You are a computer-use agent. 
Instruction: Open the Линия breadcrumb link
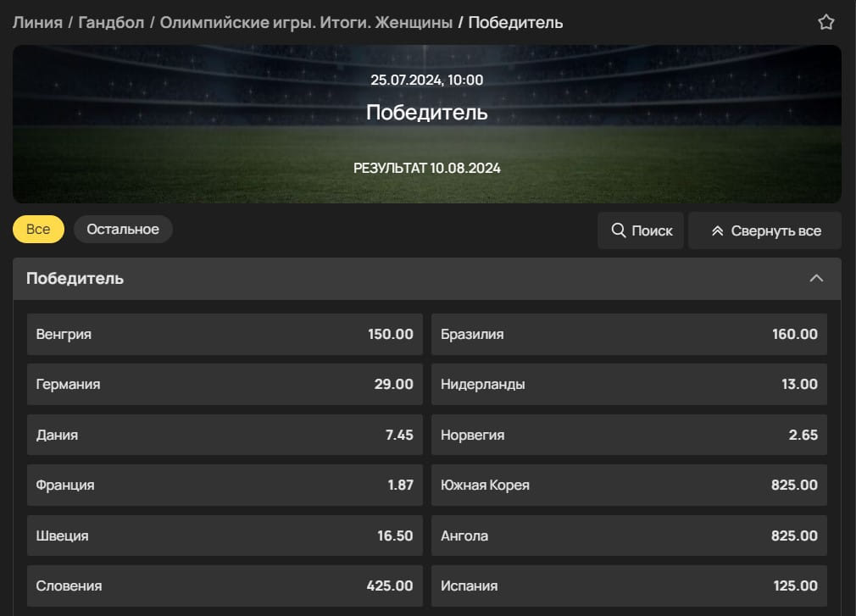pos(37,22)
